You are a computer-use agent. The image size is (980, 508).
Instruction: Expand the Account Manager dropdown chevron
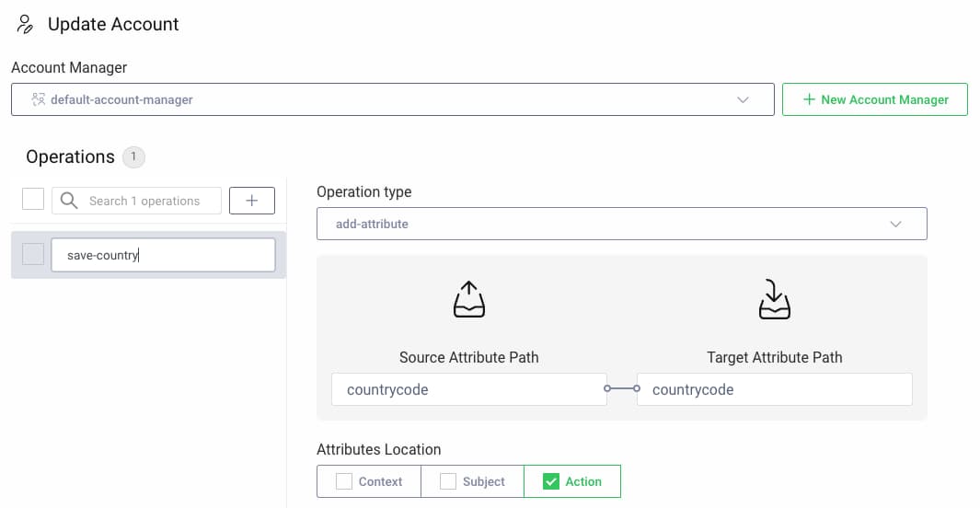743,100
